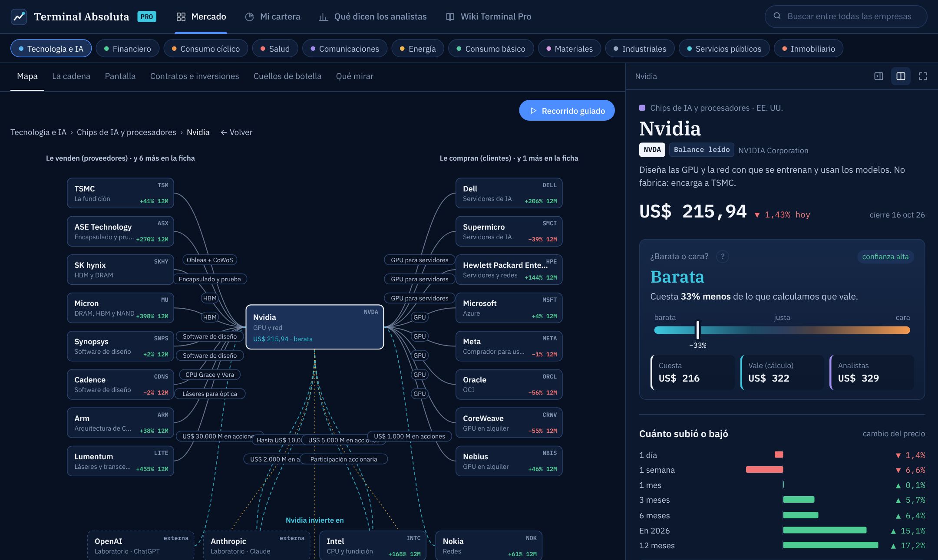The height and width of the screenshot is (560, 938).
Task: Click the play icon in Recorrido guiado
Action: (533, 111)
